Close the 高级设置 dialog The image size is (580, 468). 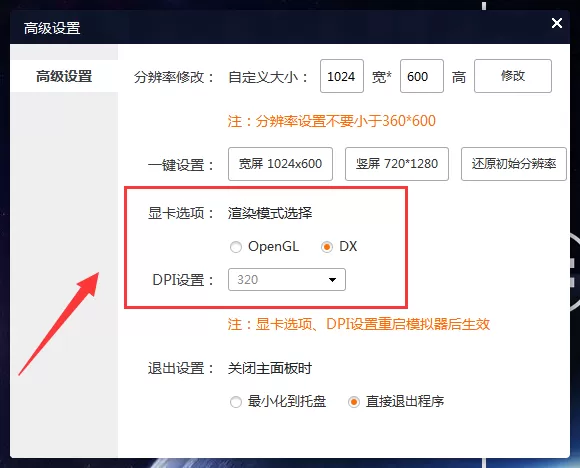coord(557,23)
